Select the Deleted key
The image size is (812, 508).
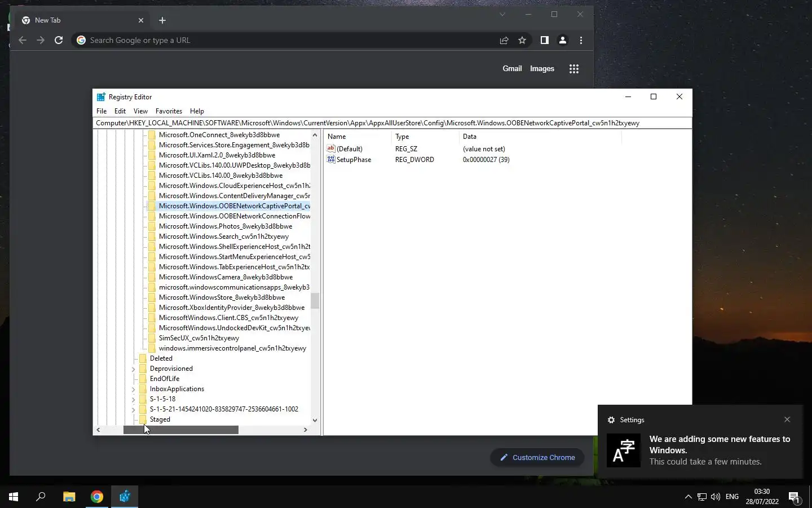point(161,358)
